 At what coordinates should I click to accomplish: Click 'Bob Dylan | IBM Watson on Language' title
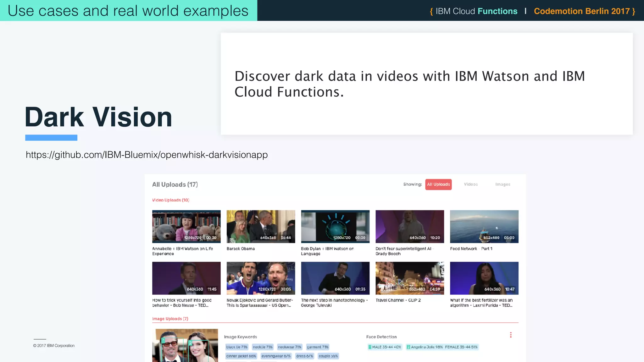[x=327, y=251]
